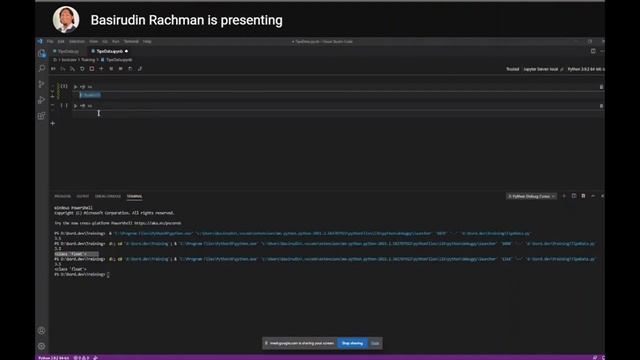Delete the second notebook cell
The width and height of the screenshot is (640, 360).
coord(601,106)
